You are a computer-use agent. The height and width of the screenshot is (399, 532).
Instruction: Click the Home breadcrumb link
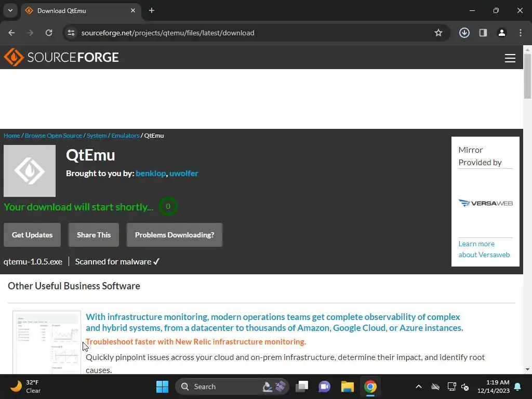tap(12, 136)
